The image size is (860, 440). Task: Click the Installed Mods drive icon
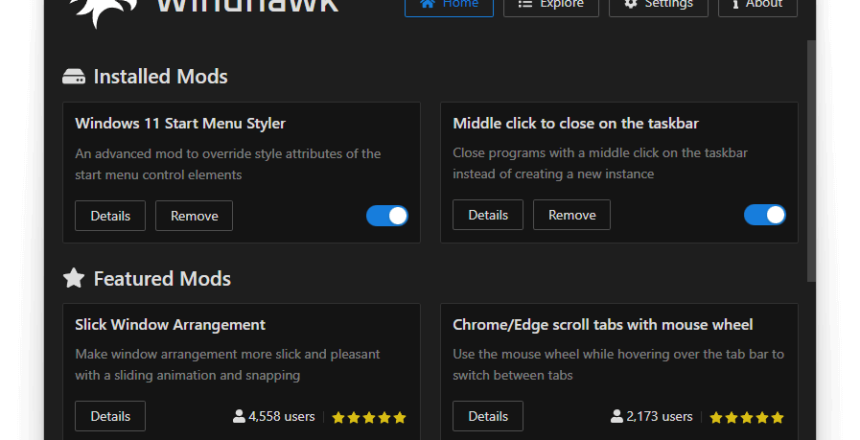coord(73,77)
